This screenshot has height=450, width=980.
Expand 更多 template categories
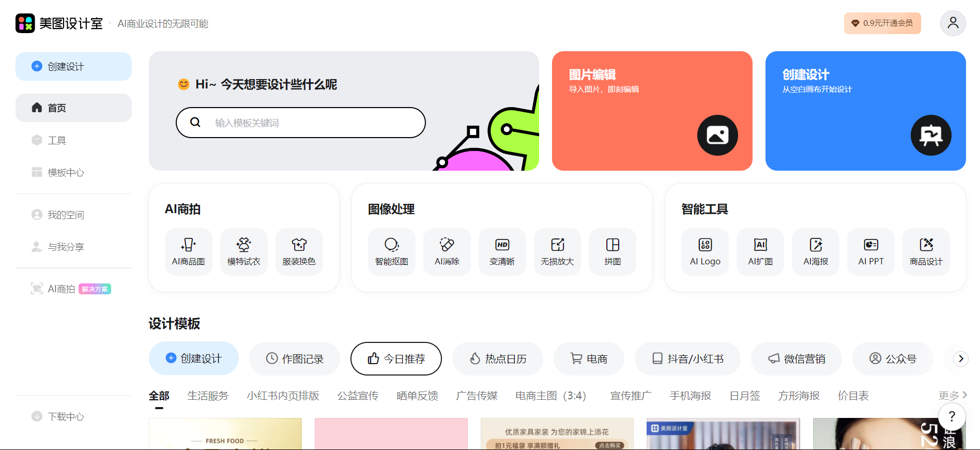(953, 395)
